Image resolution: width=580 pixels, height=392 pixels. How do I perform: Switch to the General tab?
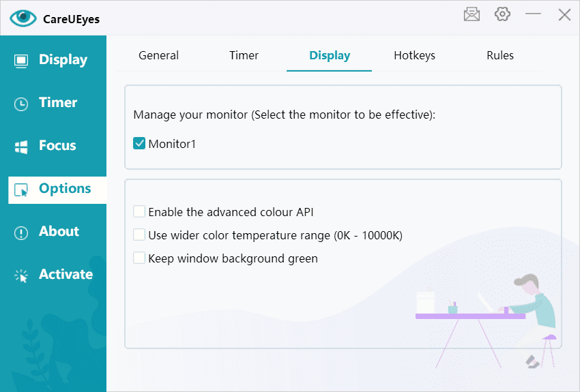pyautogui.click(x=158, y=56)
